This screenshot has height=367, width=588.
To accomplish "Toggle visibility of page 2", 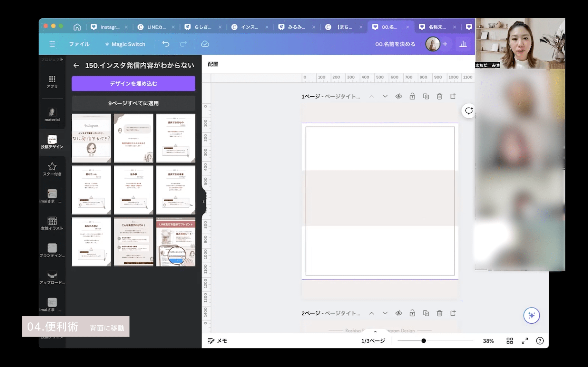I will pos(399,313).
